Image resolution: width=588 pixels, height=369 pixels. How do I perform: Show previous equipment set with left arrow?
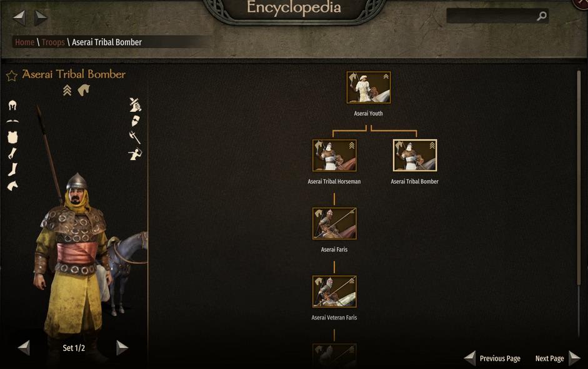[24, 348]
